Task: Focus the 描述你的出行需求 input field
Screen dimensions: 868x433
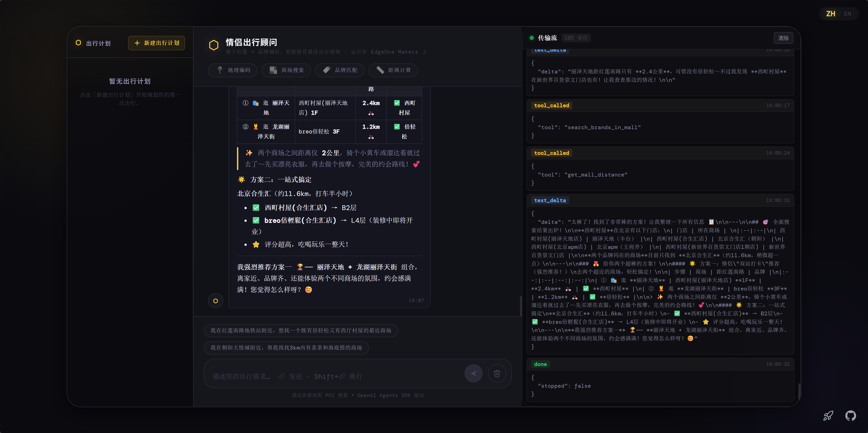Action: (x=334, y=376)
